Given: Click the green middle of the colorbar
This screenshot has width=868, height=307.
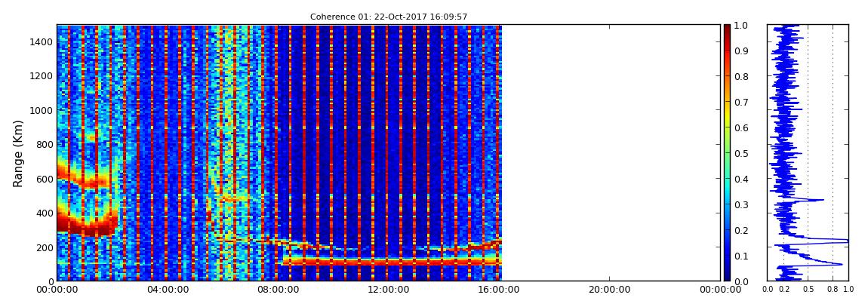Looking at the screenshot, I should [728, 153].
